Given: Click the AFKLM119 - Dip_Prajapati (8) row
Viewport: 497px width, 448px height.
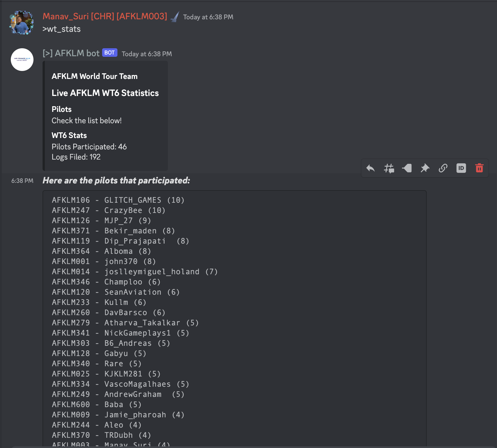Looking at the screenshot, I should 121,241.
